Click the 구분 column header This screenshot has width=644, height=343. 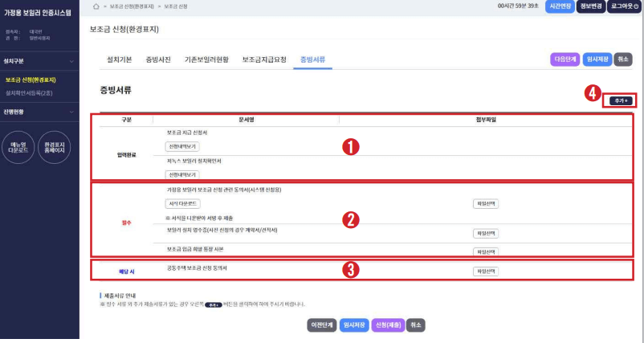click(127, 120)
